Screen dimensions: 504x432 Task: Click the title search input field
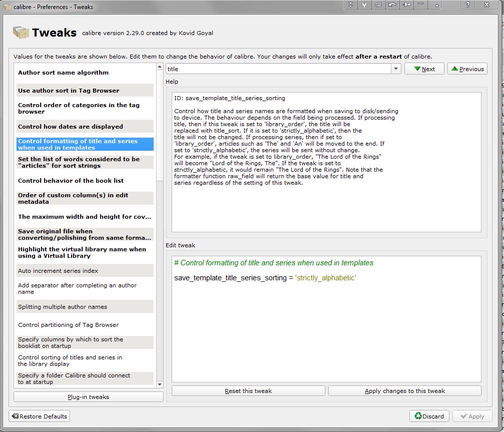pyautogui.click(x=278, y=69)
